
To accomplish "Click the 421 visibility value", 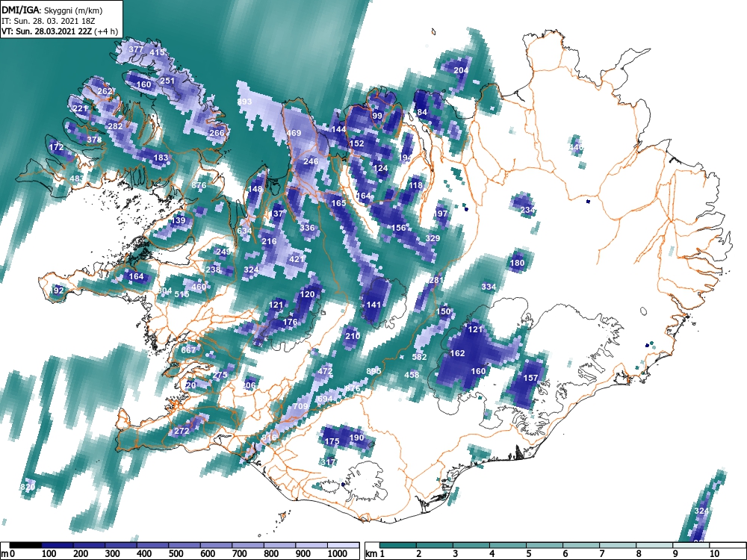I will [297, 259].
